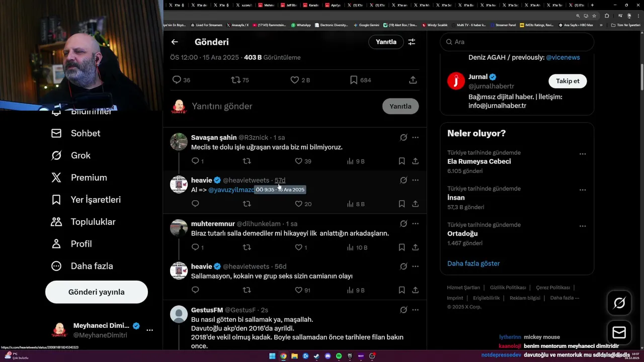644x362 pixels.
Task: Reply to heavie's 'Sallamasyon' comment
Action: pos(195,290)
